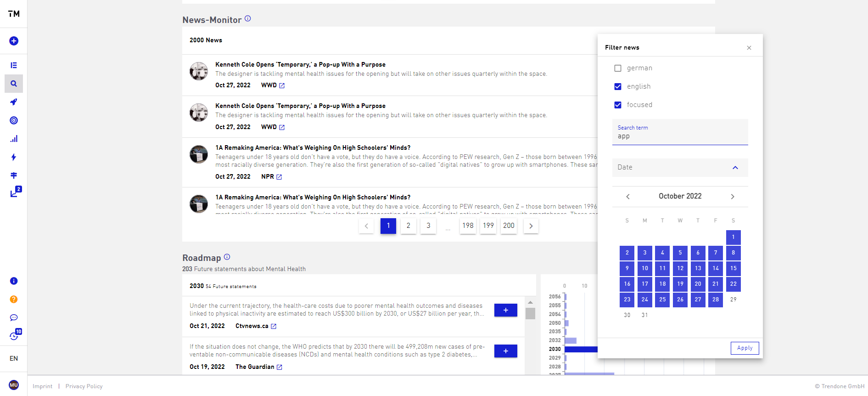
Task: Open the orange help question icon
Action: point(14,299)
